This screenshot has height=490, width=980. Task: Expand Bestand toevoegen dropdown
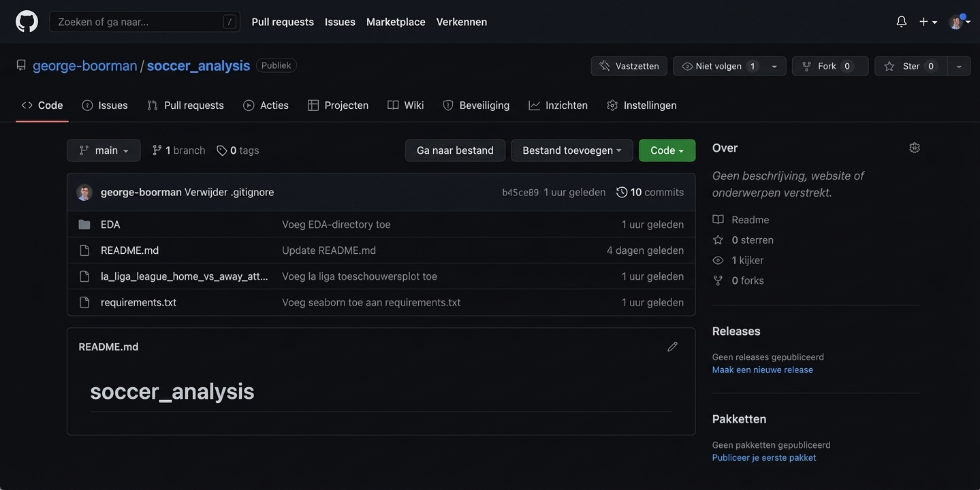click(x=571, y=150)
